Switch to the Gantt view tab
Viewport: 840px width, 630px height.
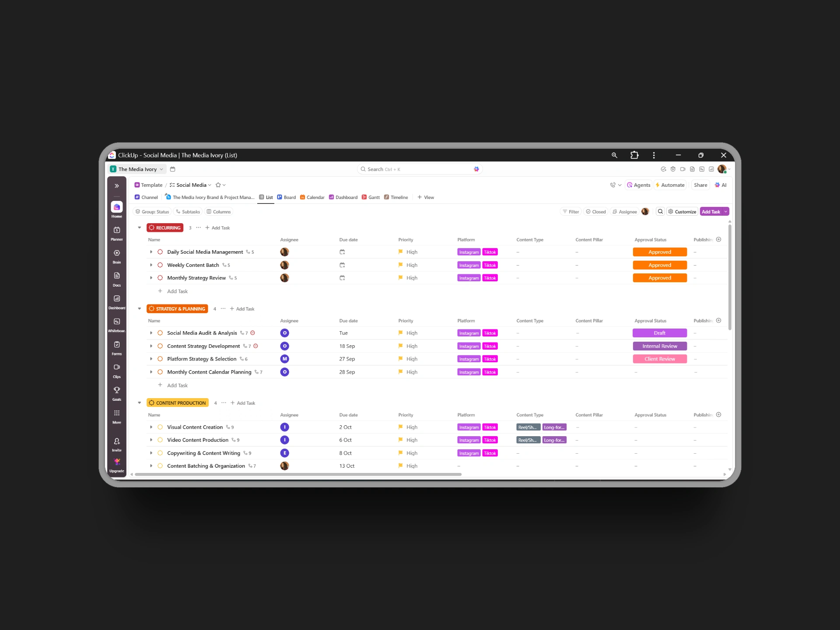point(371,197)
